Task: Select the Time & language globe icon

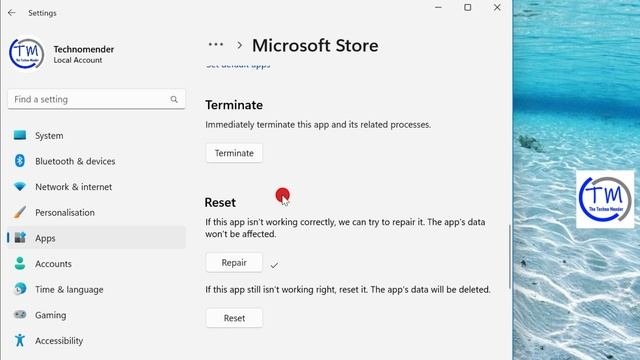Action: pyautogui.click(x=20, y=289)
